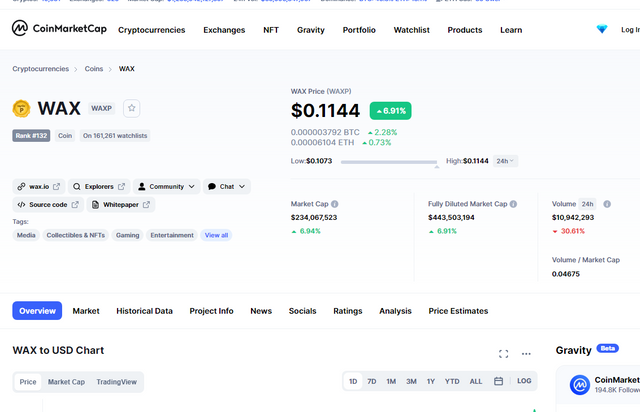This screenshot has width=640, height=412.
Task: Click the green 6.91% change badge
Action: (390, 111)
